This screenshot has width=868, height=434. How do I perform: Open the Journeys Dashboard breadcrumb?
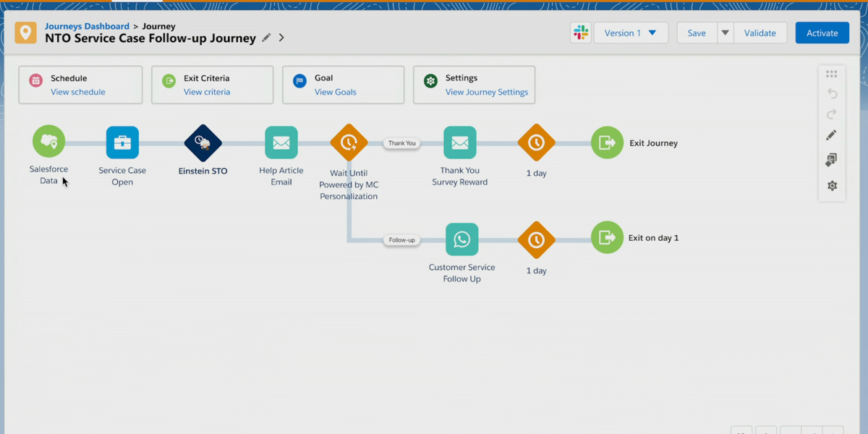tap(87, 26)
